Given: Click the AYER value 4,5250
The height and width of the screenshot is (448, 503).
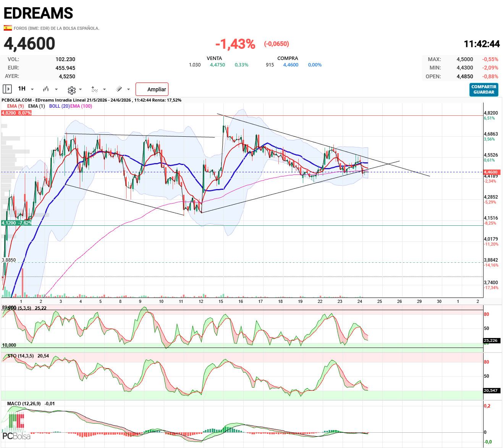Looking at the screenshot, I should pyautogui.click(x=67, y=76).
